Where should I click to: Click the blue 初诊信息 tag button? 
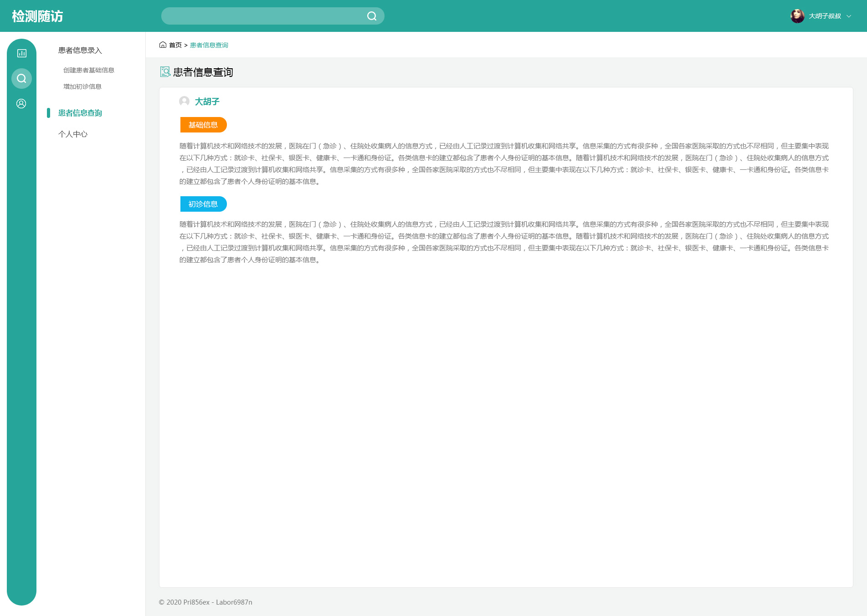[x=203, y=204]
